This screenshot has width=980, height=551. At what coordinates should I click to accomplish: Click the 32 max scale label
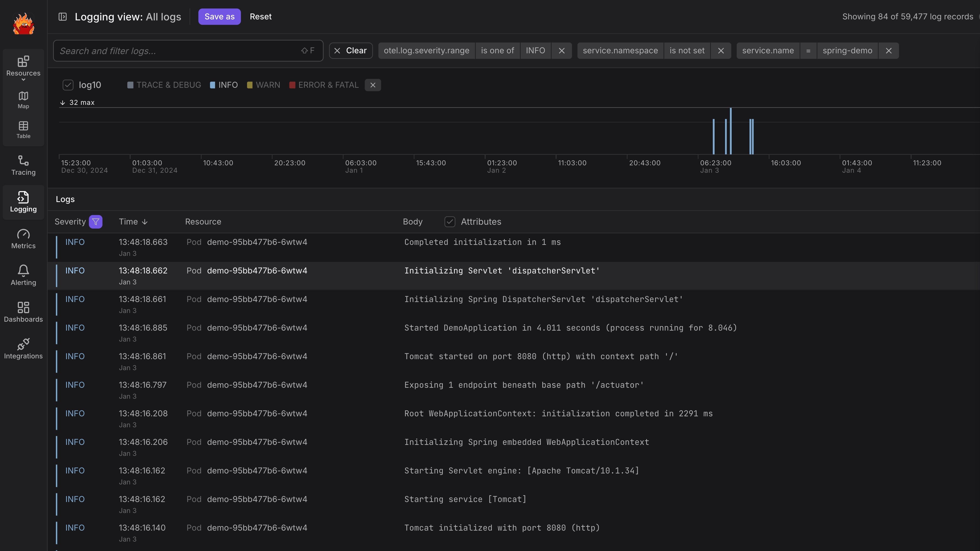(77, 103)
